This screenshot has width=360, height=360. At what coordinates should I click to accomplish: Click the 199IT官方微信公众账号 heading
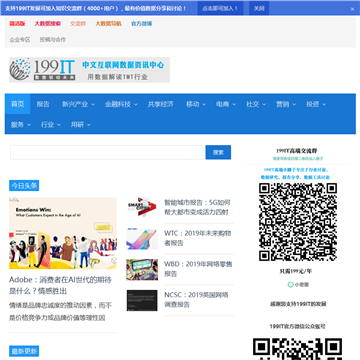[298, 326]
